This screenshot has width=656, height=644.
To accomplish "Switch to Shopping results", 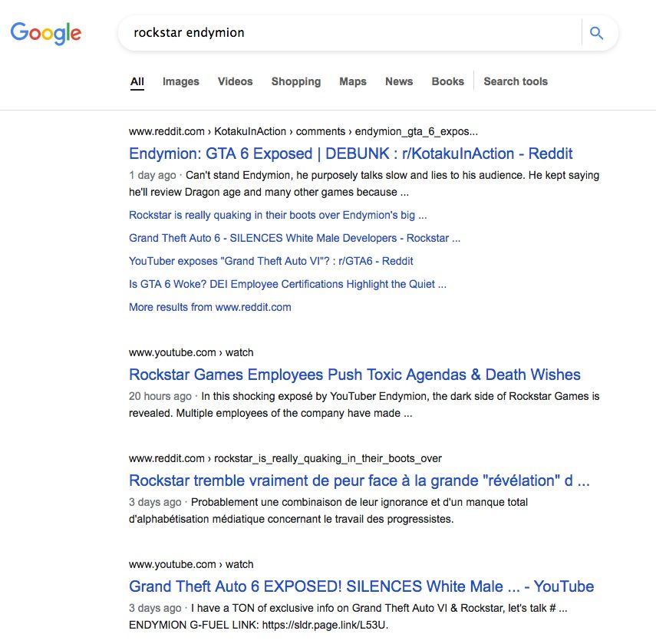I will click(x=296, y=81).
